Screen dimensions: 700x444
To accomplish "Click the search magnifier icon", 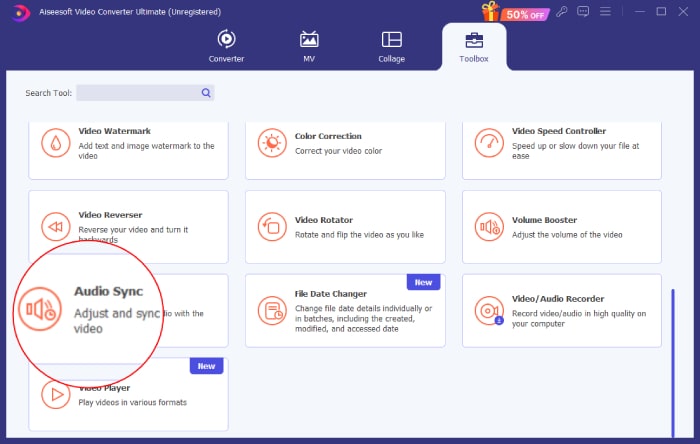I will pyautogui.click(x=206, y=93).
